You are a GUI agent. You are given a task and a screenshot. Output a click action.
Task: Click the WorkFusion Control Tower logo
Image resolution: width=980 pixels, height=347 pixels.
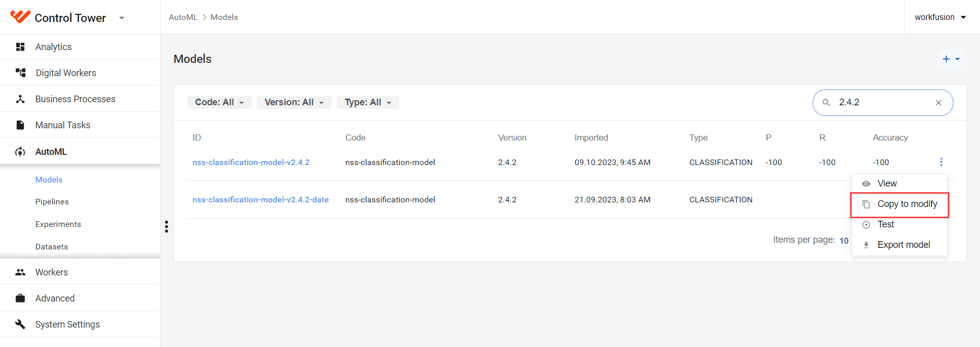[x=20, y=17]
